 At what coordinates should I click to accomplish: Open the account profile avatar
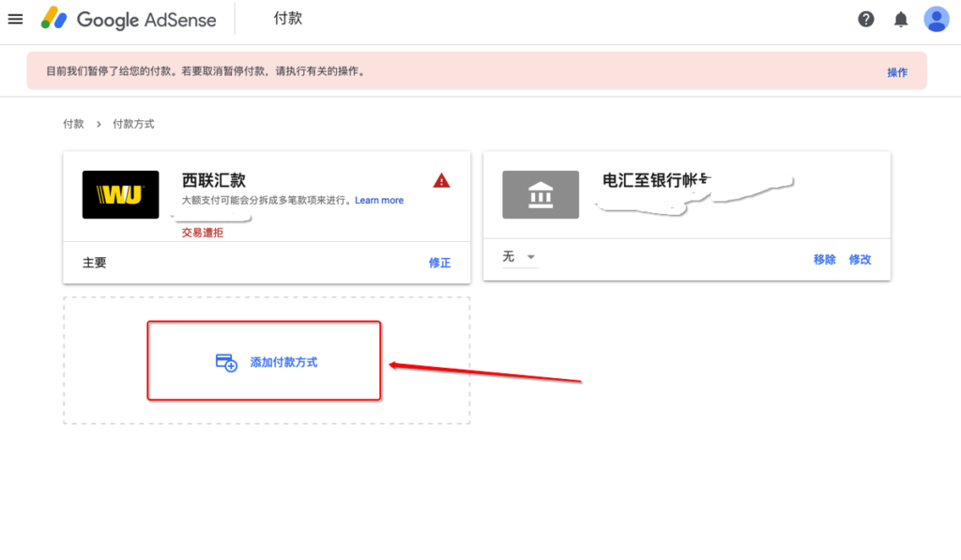tap(936, 19)
